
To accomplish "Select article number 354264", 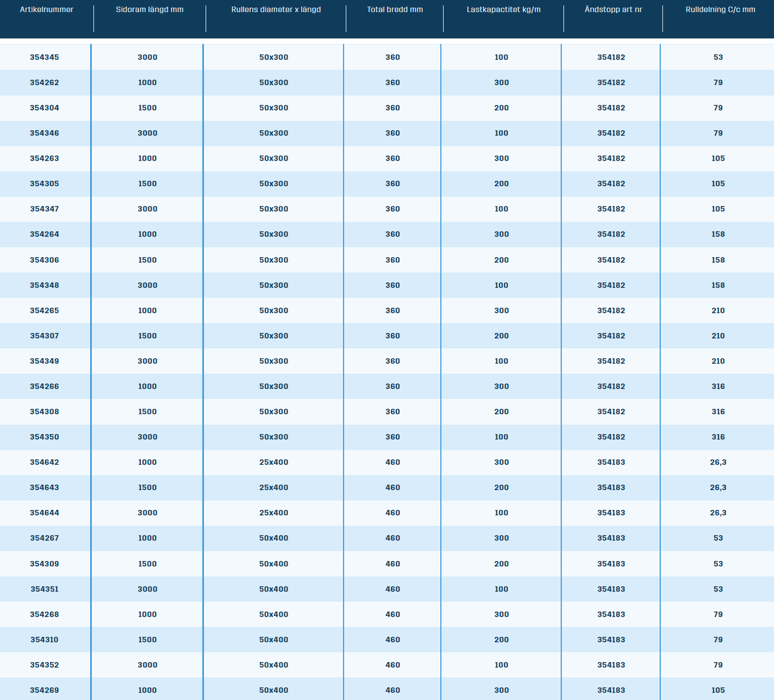I will tap(45, 234).
